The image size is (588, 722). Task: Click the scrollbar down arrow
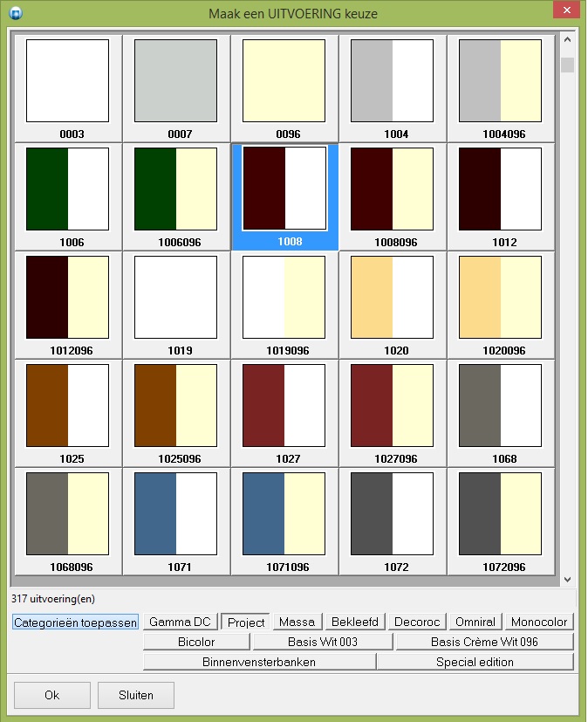coord(567,579)
